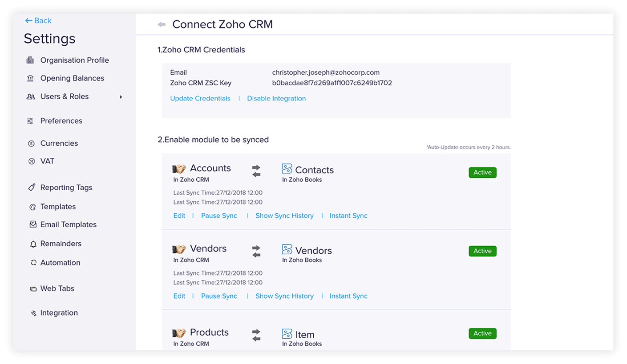
Task: Click the Active status badge for Products
Action: [482, 333]
